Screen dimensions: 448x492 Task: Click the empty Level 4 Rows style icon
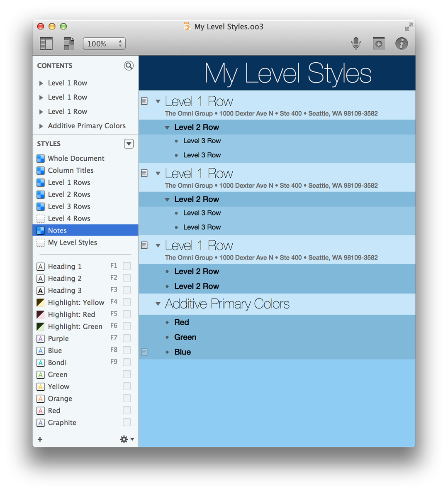(40, 218)
